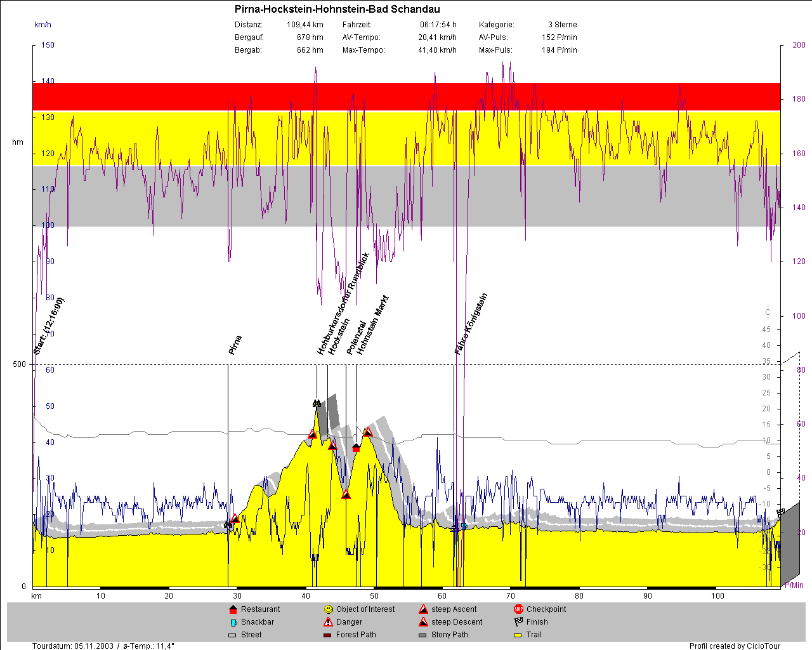Click the Finish checkered flag legend icon
The width and height of the screenshot is (812, 650).
point(518,622)
